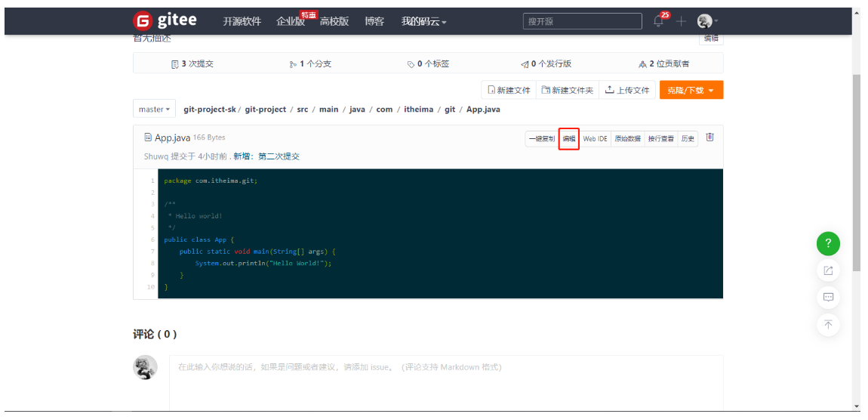
Task: Go to itheima folder in breadcrumb
Action: [418, 110]
